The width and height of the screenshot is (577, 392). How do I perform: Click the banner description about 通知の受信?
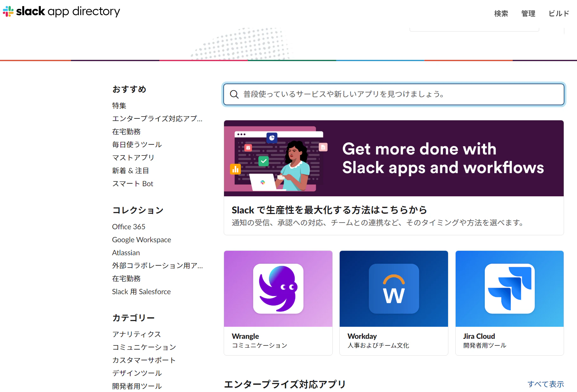(377, 223)
